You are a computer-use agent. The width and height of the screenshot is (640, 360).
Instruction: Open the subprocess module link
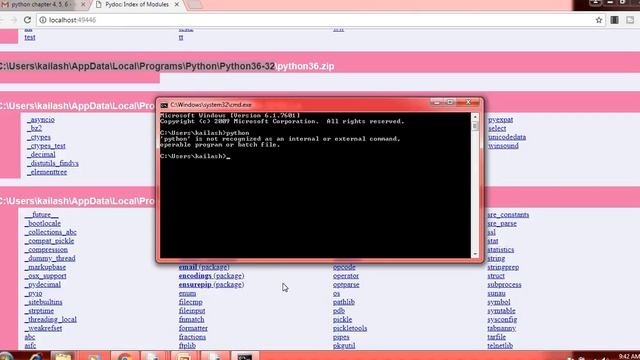coord(504,284)
